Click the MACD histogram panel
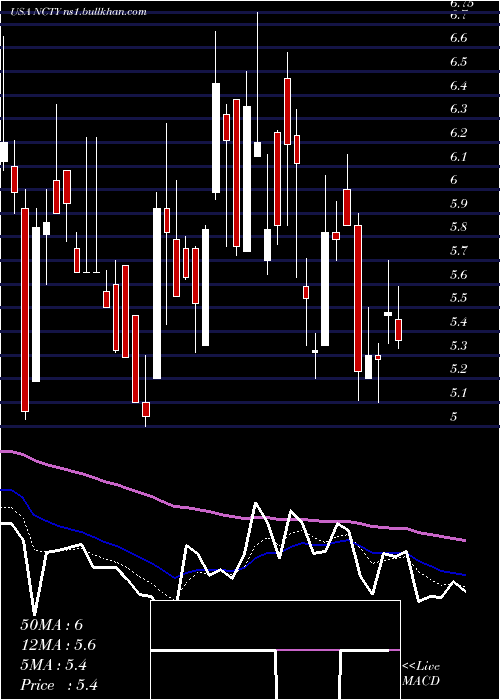500x700 pixels. (x=275, y=650)
